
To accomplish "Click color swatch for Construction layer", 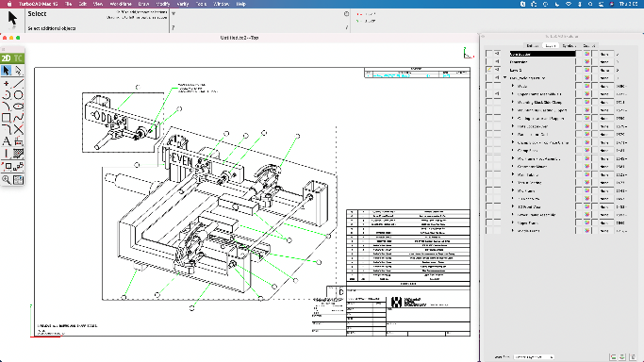I will coord(586,54).
